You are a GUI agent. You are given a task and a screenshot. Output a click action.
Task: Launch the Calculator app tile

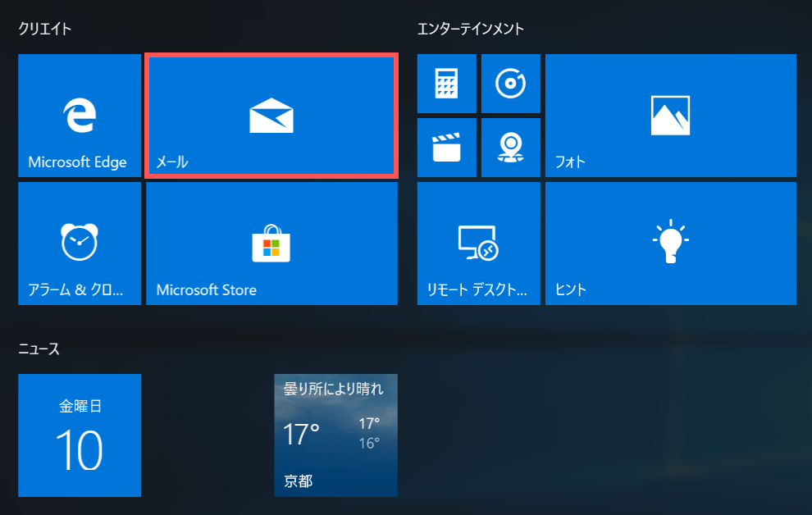point(447,83)
